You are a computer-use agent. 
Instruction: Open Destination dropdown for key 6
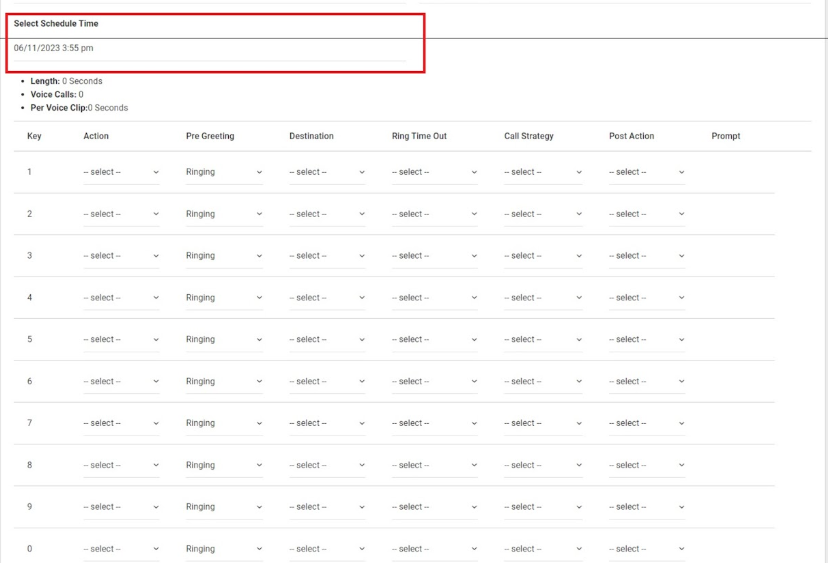pos(327,381)
